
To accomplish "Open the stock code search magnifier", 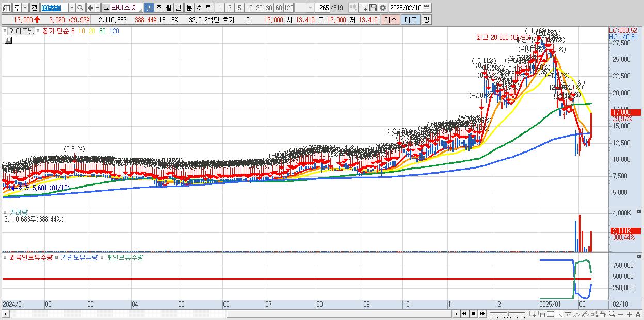I will pos(80,8).
